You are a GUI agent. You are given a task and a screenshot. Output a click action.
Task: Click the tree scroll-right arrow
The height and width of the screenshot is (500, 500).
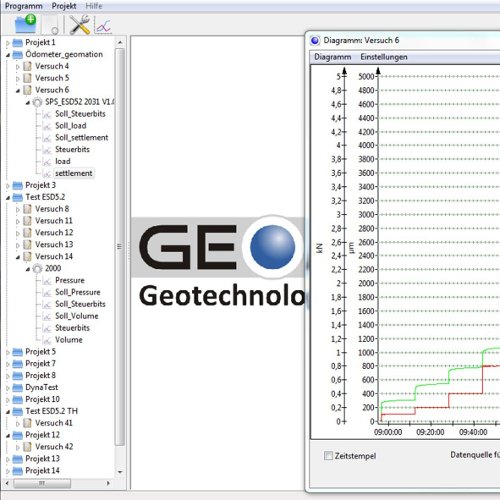click(108, 483)
